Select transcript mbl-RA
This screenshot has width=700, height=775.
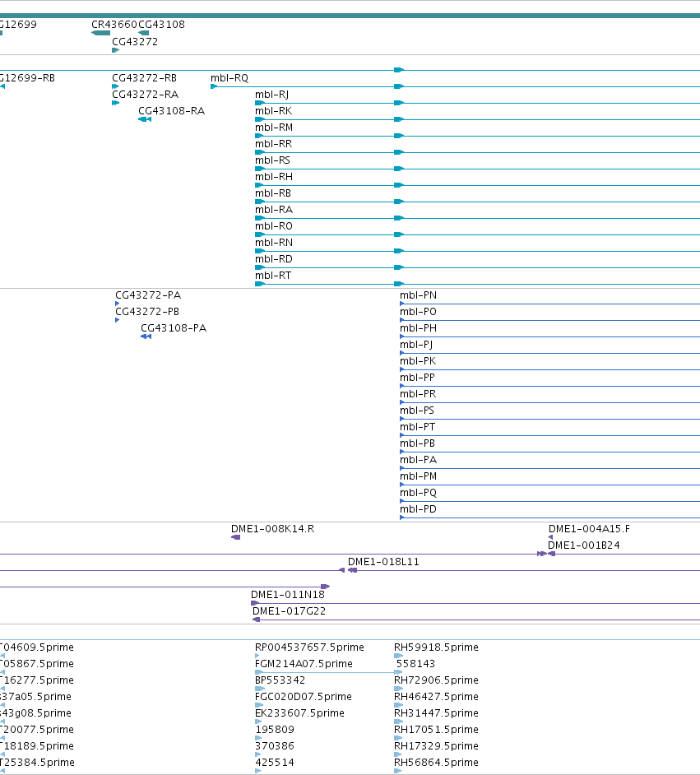pos(274,210)
